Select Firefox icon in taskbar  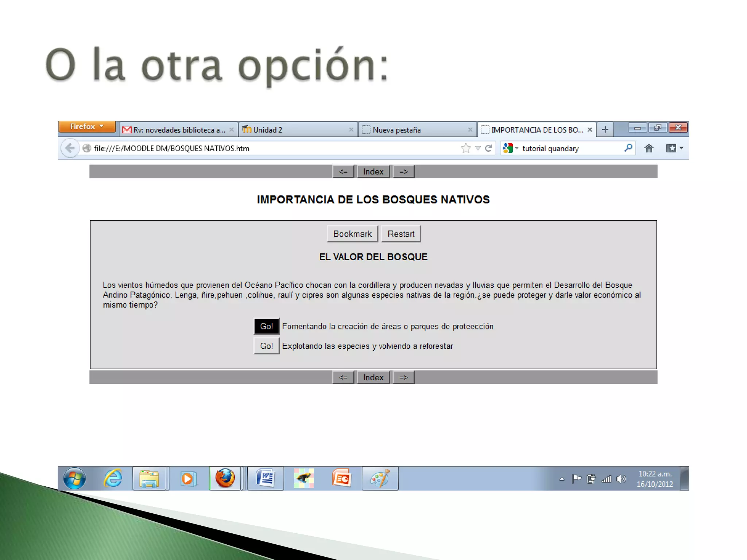pos(225,478)
